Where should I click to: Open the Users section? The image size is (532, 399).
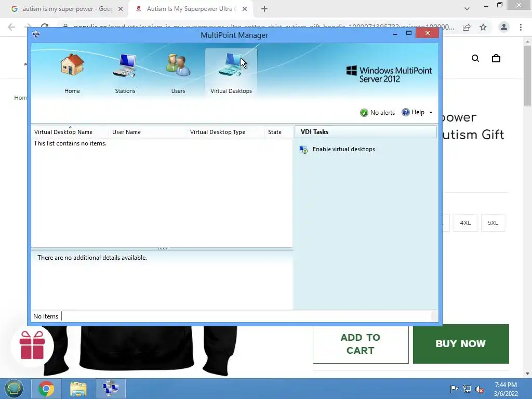point(178,74)
